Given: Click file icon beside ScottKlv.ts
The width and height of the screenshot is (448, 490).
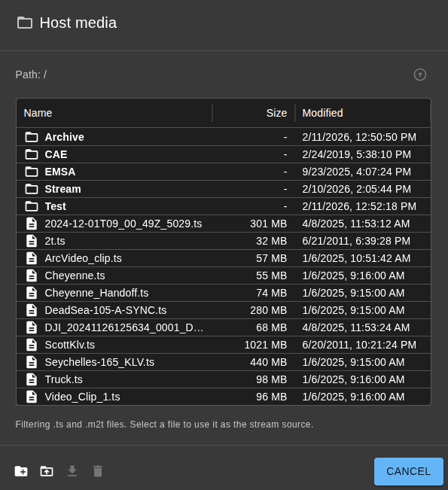Looking at the screenshot, I should tap(32, 345).
